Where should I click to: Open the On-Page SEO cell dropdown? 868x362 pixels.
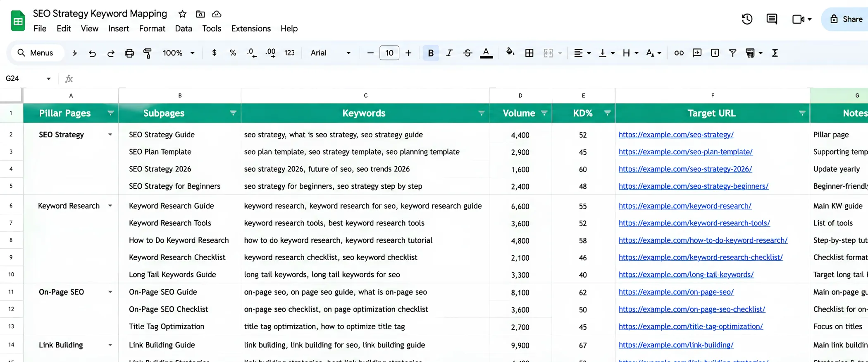[x=110, y=292]
